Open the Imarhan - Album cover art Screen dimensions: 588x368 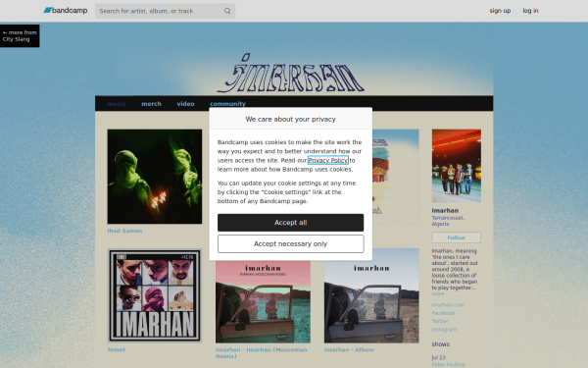click(x=371, y=295)
